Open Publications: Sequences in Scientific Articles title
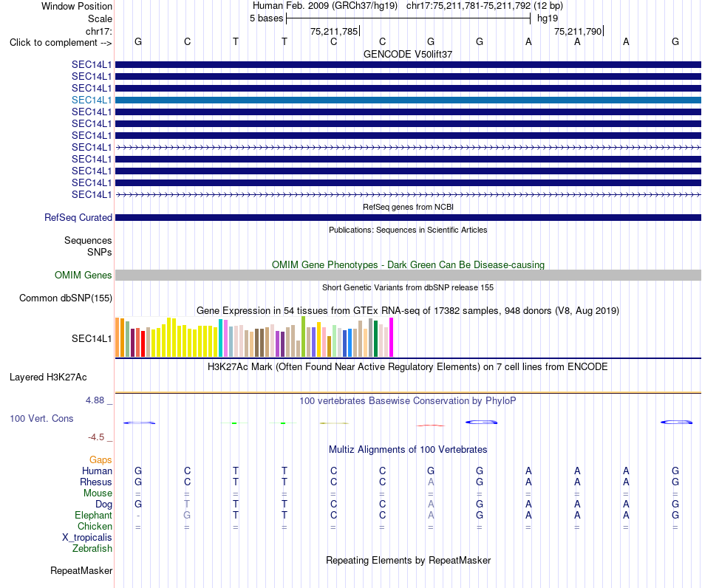This screenshot has height=588, width=702. tap(408, 230)
